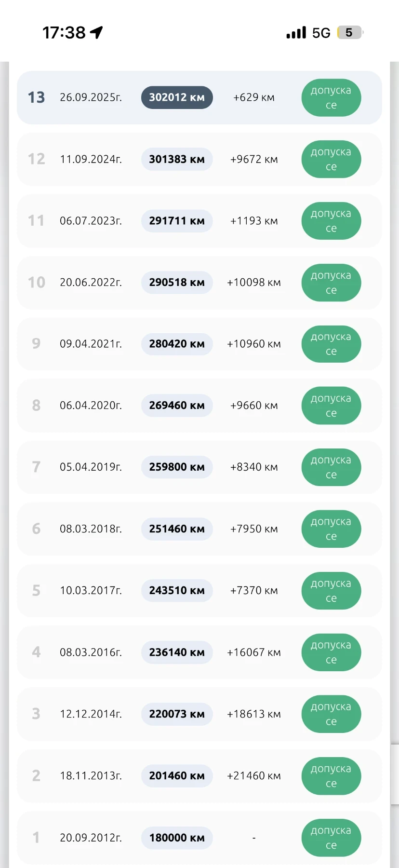Viewport: 399px width, 868px height.
Task: Tap the location arrow icon in status bar
Action: pos(97,32)
